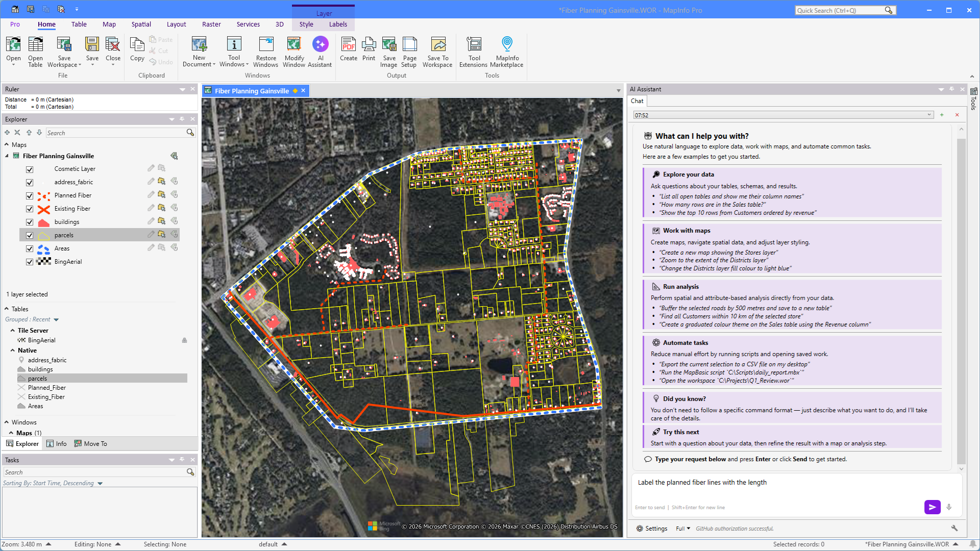This screenshot has width=980, height=551.
Task: Open AI Assistant Settings
Action: coord(652,529)
